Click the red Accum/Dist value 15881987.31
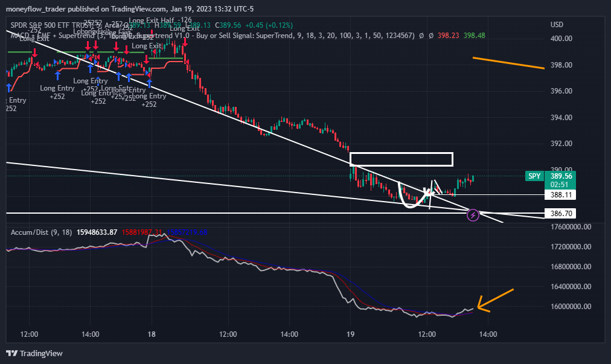This screenshot has height=364, width=611. 142,232
